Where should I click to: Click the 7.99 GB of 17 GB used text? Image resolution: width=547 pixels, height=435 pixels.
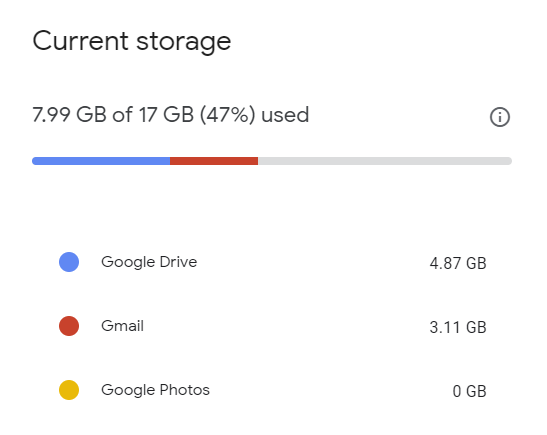click(x=171, y=115)
